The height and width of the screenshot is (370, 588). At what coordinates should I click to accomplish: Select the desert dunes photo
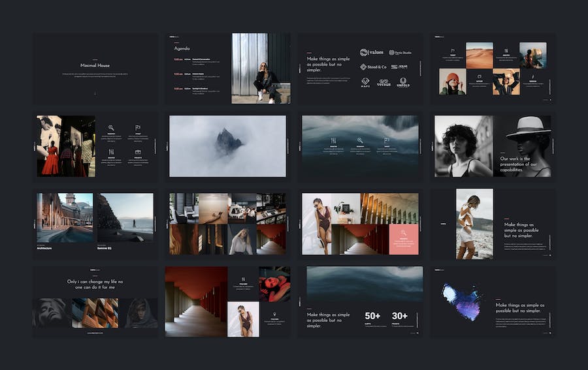479,55
